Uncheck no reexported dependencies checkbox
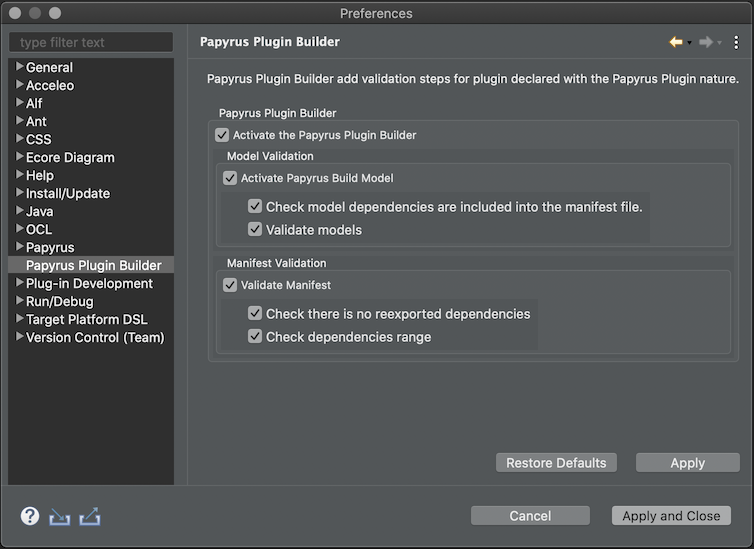The height and width of the screenshot is (549, 754). point(255,313)
